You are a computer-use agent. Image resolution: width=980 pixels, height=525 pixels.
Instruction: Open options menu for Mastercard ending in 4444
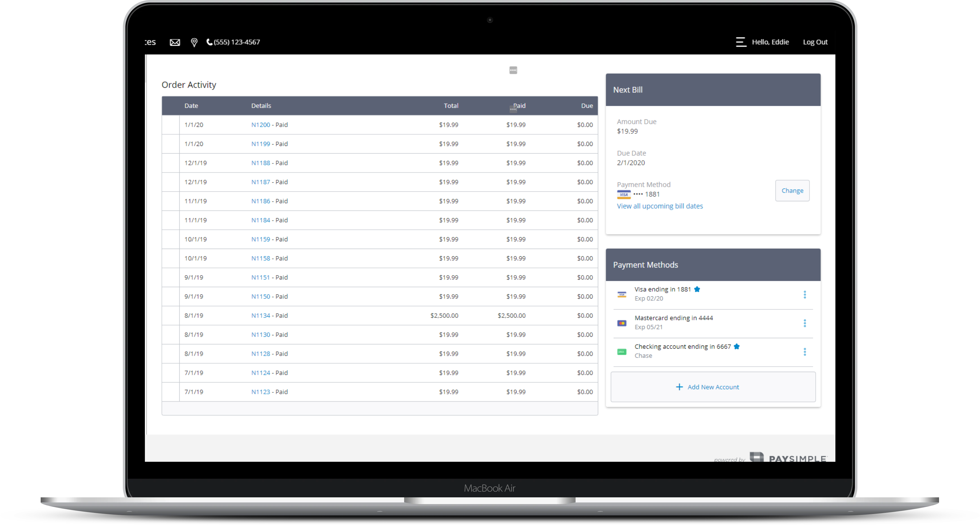coord(804,323)
